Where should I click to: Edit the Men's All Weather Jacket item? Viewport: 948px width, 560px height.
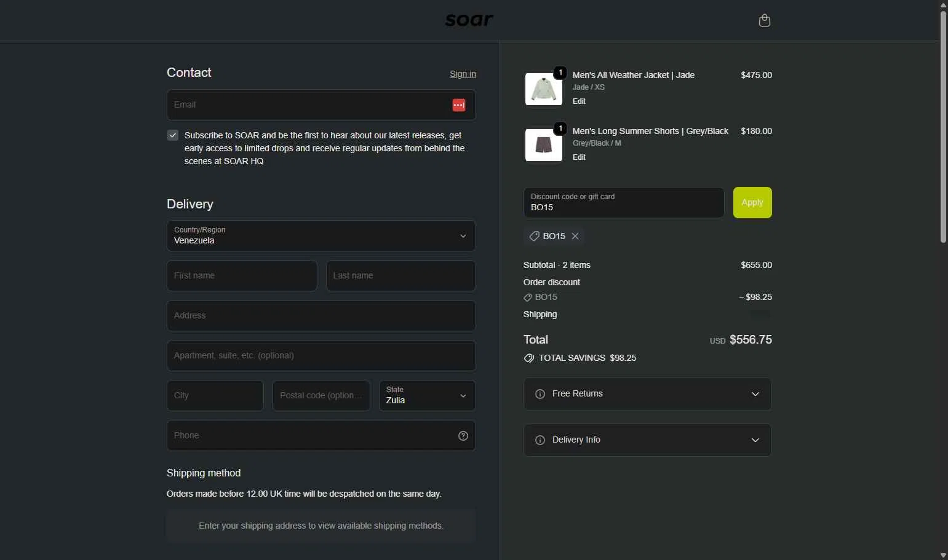pyautogui.click(x=579, y=101)
